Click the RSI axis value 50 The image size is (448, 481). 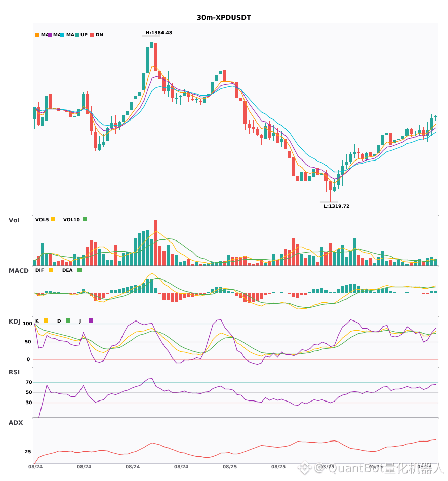point(29,392)
